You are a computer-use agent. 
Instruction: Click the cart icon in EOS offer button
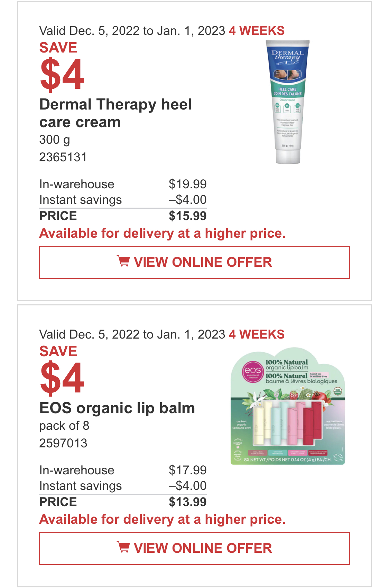123,547
